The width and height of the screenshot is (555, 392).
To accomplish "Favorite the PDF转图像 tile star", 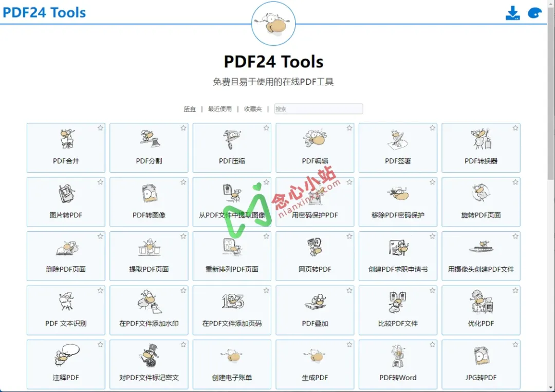I will (183, 182).
